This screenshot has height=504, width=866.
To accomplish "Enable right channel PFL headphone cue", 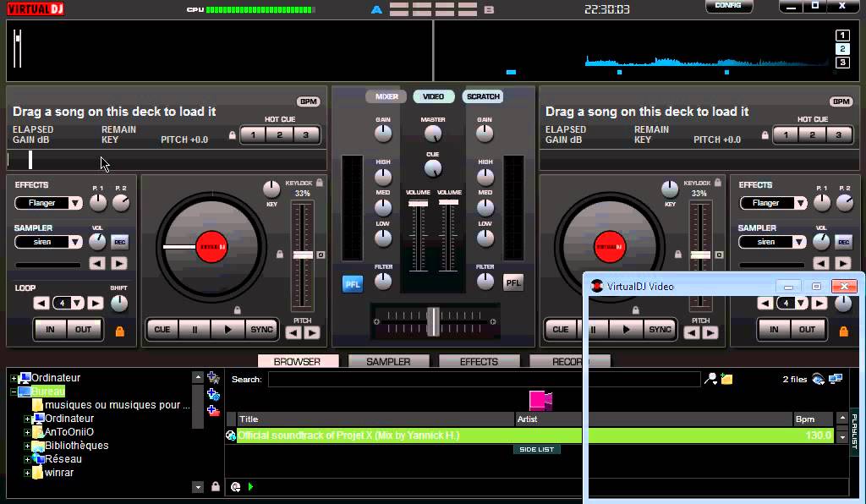I will pos(513,282).
